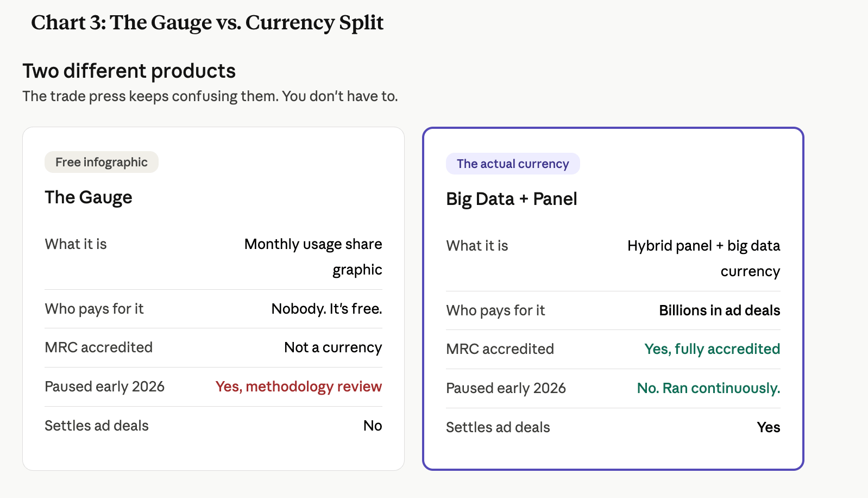Screen dimensions: 868x498
Task: Click "Paused early 2026" label in The Gauge card
Action: [x=104, y=387]
